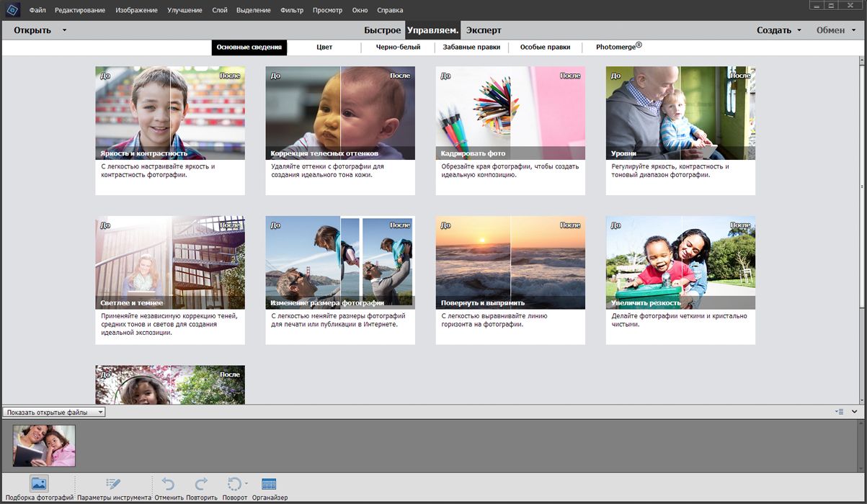Viewport: 867px width, 504px height.
Task: Open the Справка menu
Action: click(x=390, y=10)
